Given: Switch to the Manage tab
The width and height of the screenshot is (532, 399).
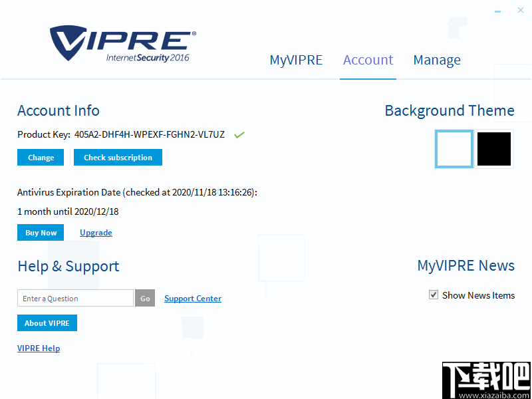Looking at the screenshot, I should pyautogui.click(x=437, y=60).
